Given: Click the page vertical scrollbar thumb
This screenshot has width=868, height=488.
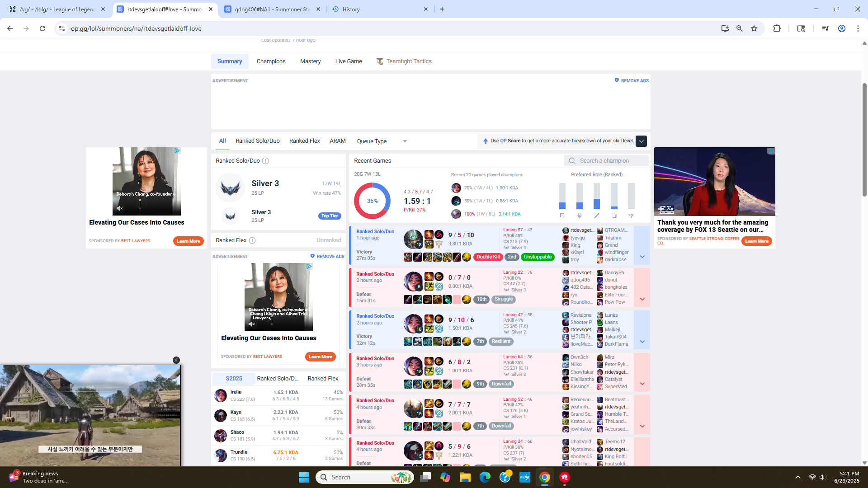Looking at the screenshot, I should (864, 140).
